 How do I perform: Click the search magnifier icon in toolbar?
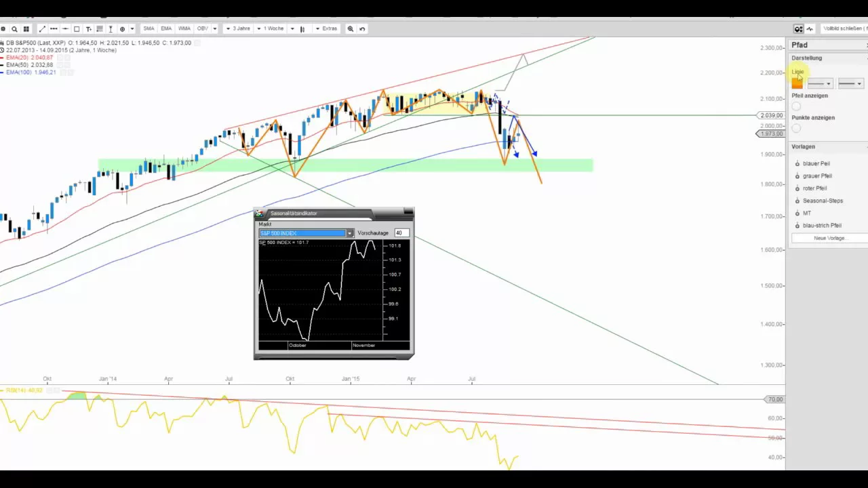point(14,29)
